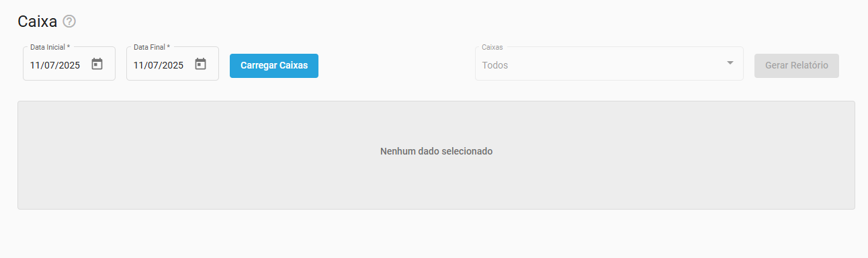Expand the Caixas dropdown arrow
868x258 pixels.
(x=730, y=62)
